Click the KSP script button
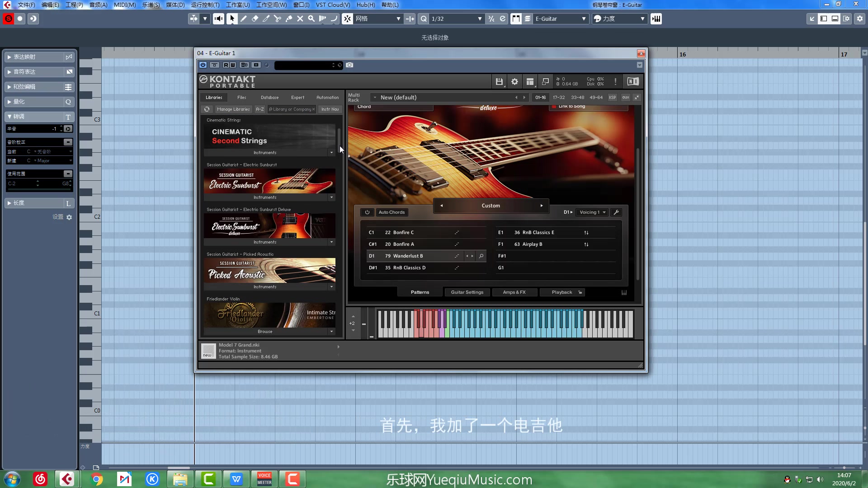This screenshot has height=488, width=868. coord(612,98)
